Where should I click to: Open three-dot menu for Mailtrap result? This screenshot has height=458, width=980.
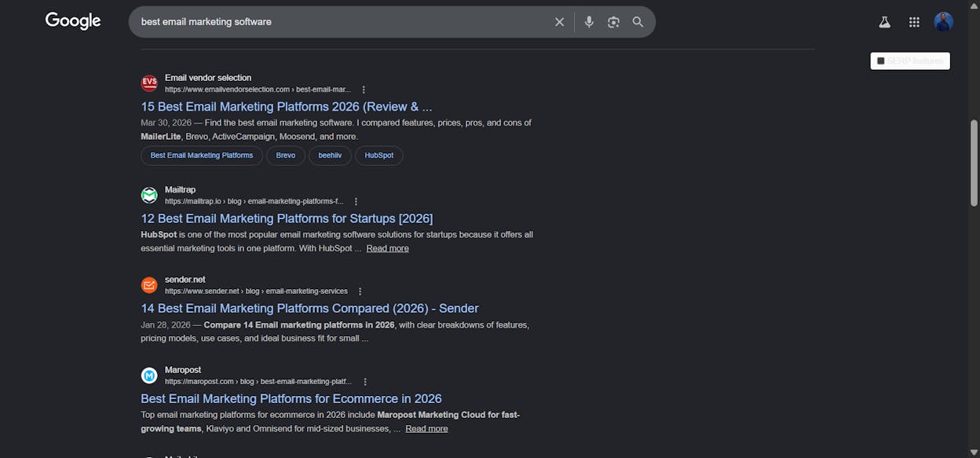coord(356,202)
